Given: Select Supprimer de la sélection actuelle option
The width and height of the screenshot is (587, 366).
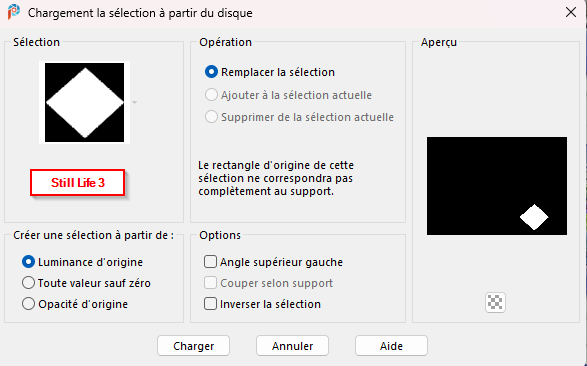Looking at the screenshot, I should (211, 117).
